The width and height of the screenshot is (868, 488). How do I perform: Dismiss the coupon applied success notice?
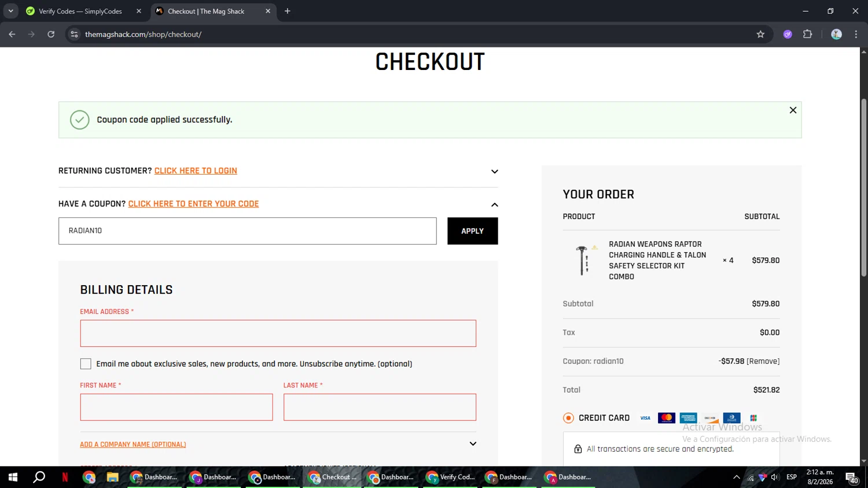pos(793,110)
